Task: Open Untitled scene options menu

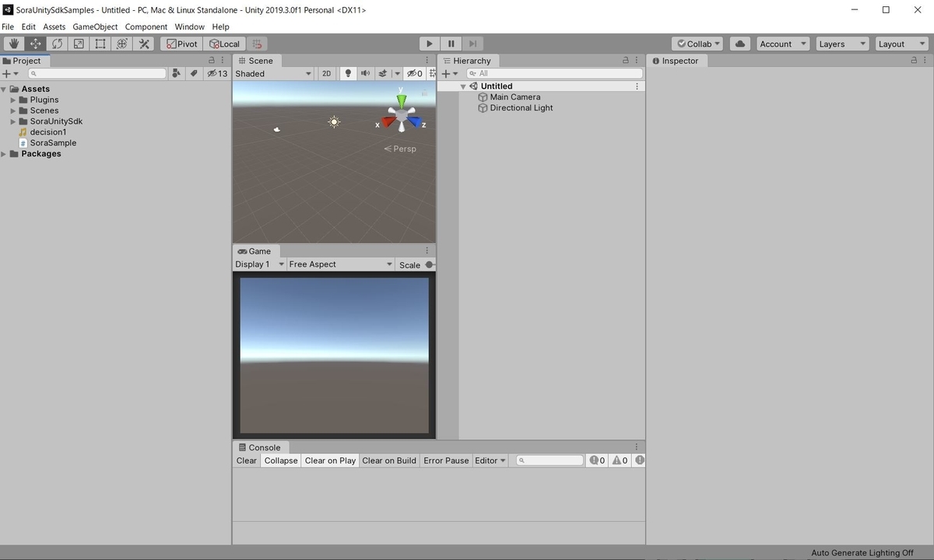Action: click(637, 86)
